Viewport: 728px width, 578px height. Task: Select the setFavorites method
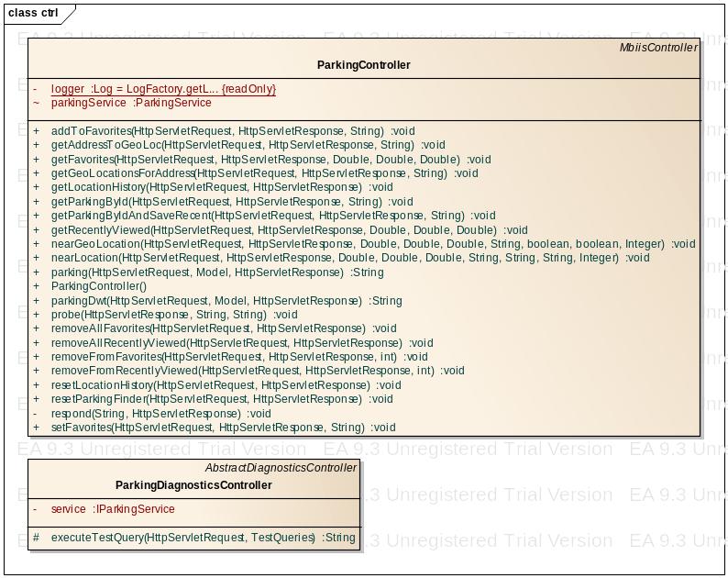pyautogui.click(x=224, y=428)
